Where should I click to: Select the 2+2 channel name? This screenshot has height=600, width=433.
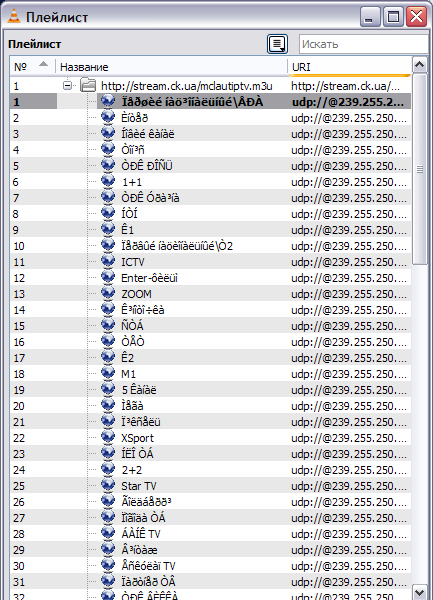[132, 470]
